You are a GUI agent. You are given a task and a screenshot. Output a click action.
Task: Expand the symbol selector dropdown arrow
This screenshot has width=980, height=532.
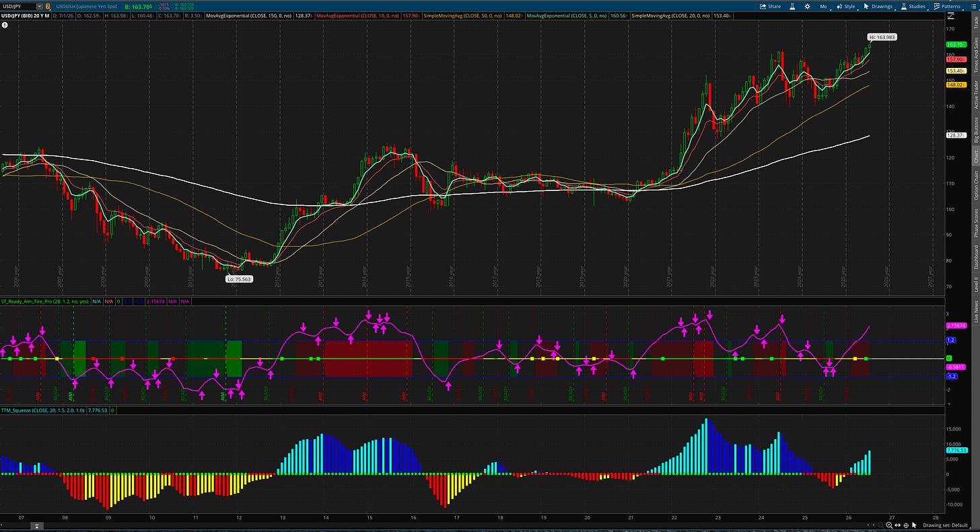pos(40,6)
